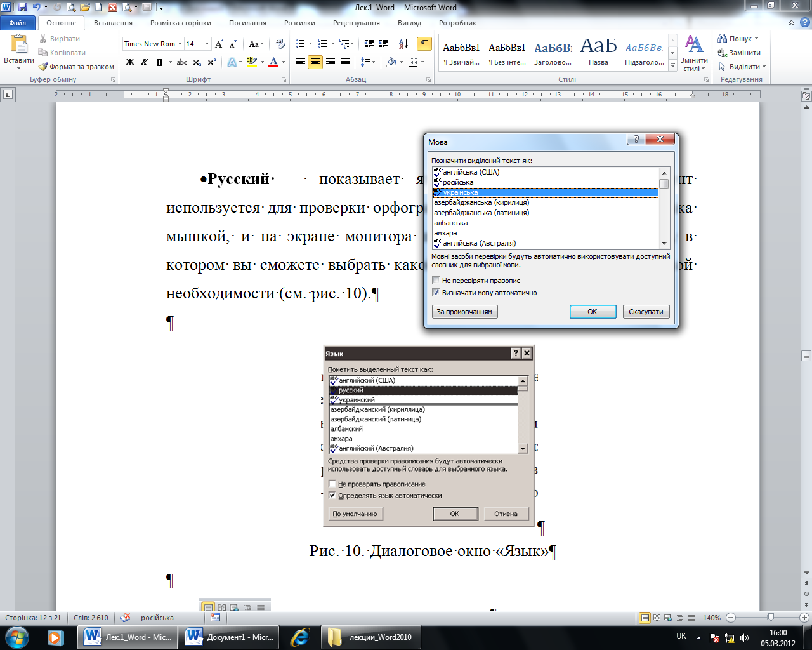Switch to the Вигляд tab
Viewport: 812px width, 650px height.
pos(409,23)
